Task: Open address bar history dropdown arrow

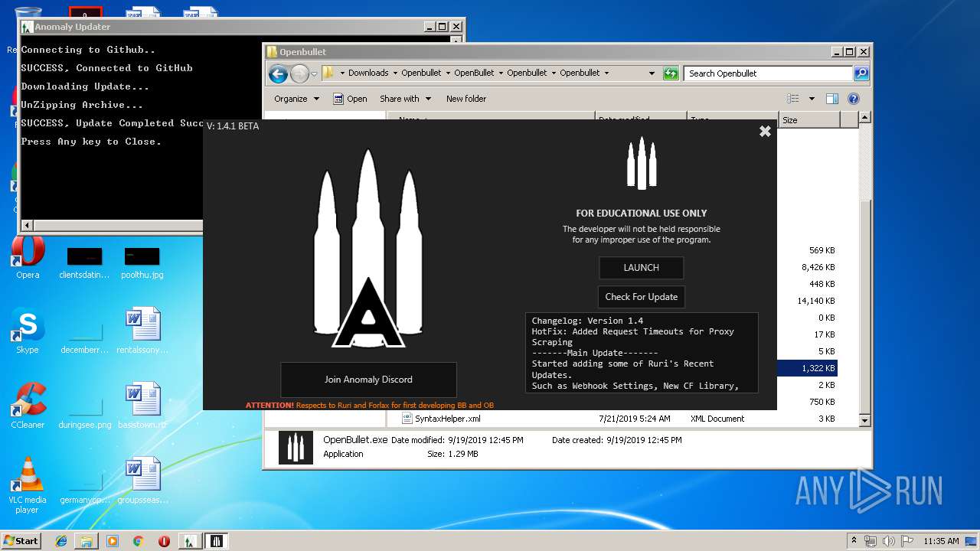Action: (652, 73)
